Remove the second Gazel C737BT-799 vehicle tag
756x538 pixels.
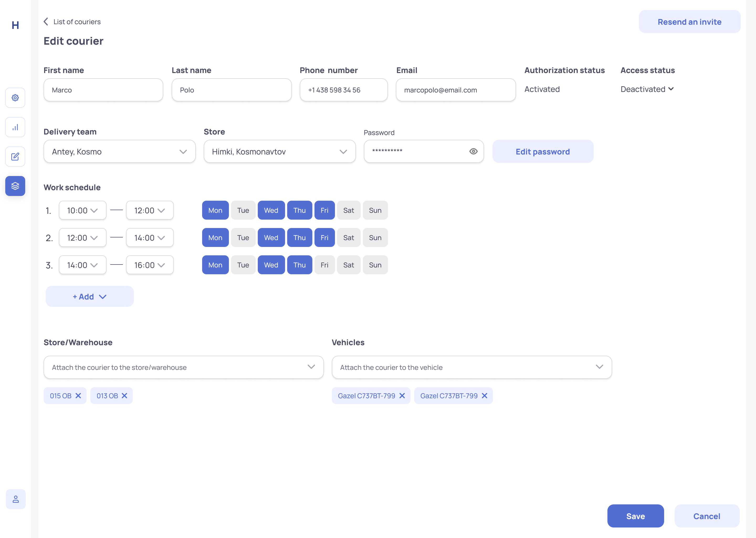tap(485, 396)
